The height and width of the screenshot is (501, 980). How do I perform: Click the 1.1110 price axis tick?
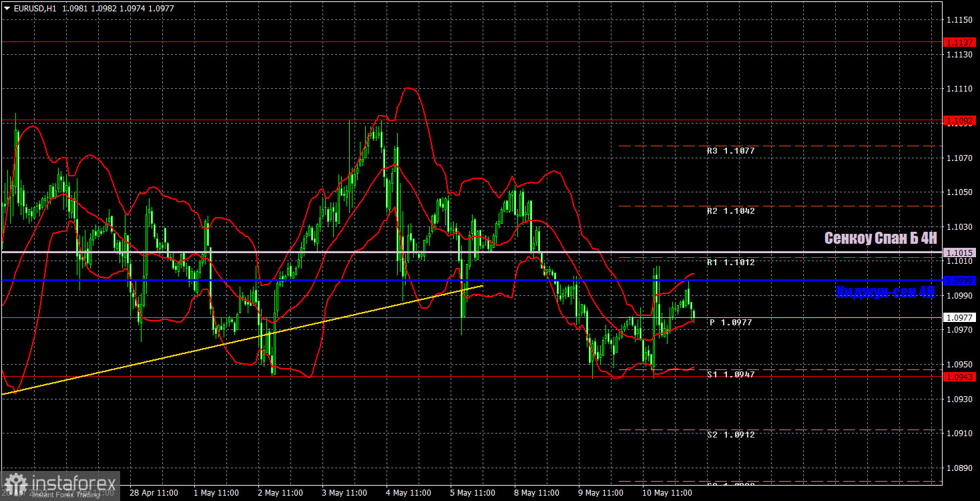point(959,89)
